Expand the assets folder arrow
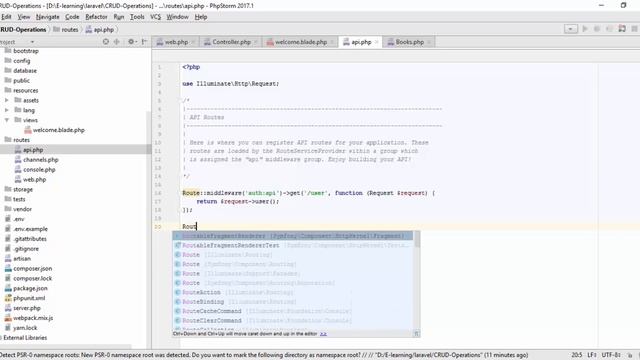The width and height of the screenshot is (640, 360). [x=7, y=100]
